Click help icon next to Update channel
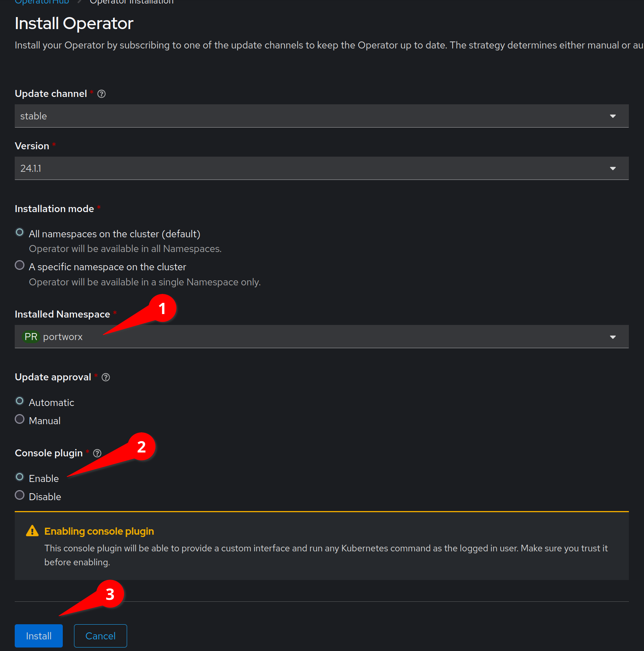The image size is (644, 651). click(102, 94)
